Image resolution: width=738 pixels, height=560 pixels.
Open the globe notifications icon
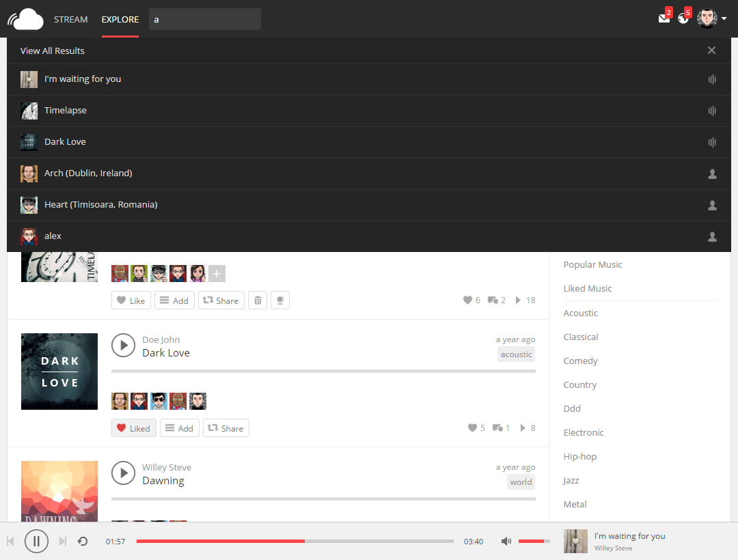pyautogui.click(x=683, y=19)
